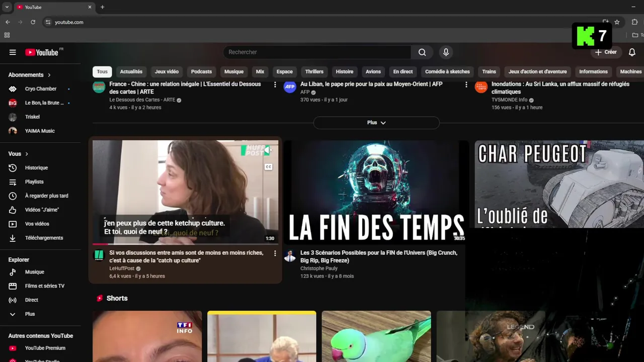This screenshot has height=362, width=644.
Task: Select the Informations filter chip
Action: pos(594,71)
